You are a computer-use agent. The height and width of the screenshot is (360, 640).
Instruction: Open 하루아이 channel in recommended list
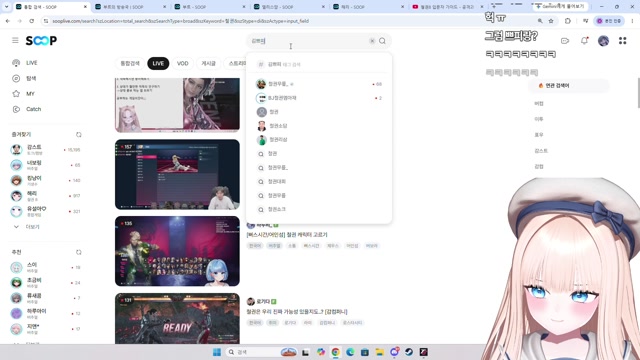pyautogui.click(x=45, y=313)
